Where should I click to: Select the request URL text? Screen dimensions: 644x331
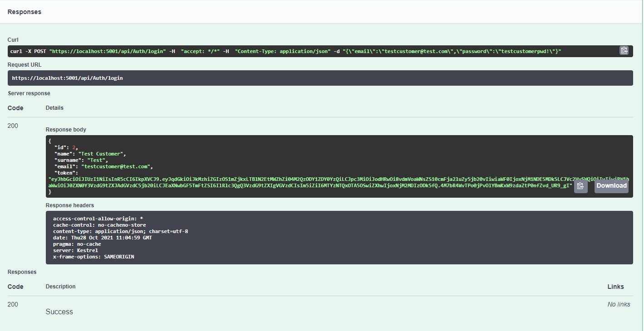click(x=67, y=78)
